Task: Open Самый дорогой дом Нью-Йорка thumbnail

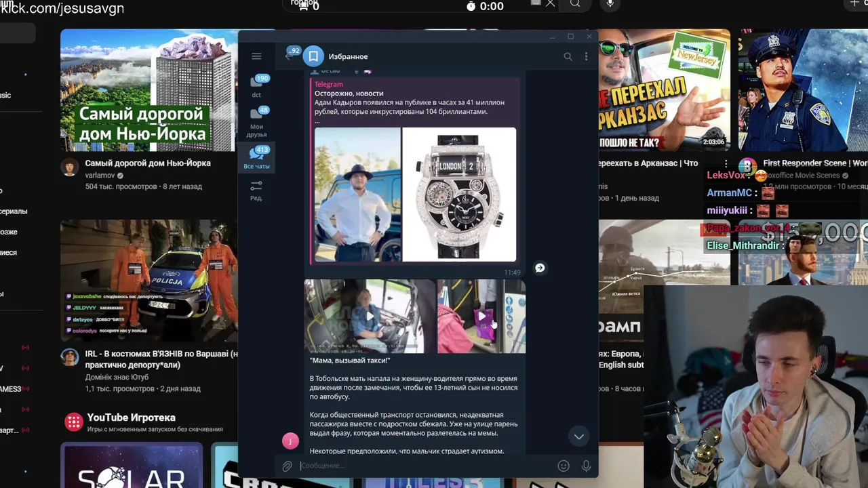Action: [x=149, y=90]
